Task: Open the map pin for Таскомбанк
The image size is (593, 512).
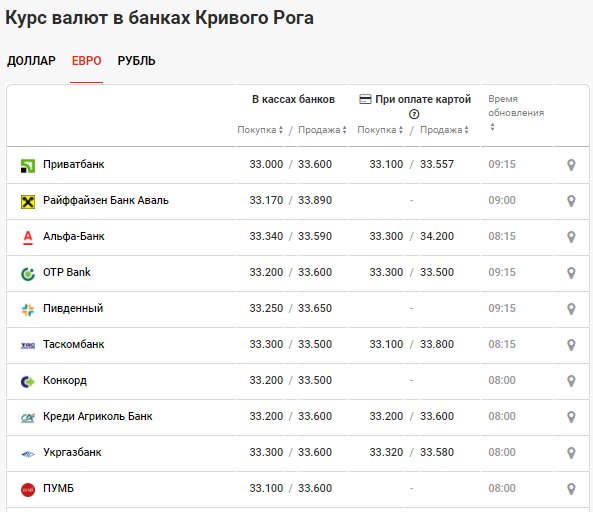Action: (x=571, y=344)
